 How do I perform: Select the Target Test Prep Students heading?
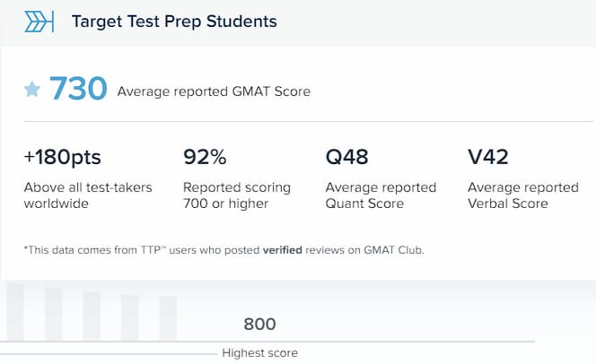pos(174,22)
